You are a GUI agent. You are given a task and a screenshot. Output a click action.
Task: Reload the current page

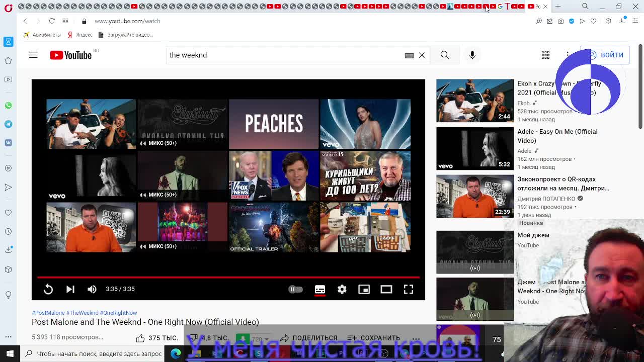point(52,21)
